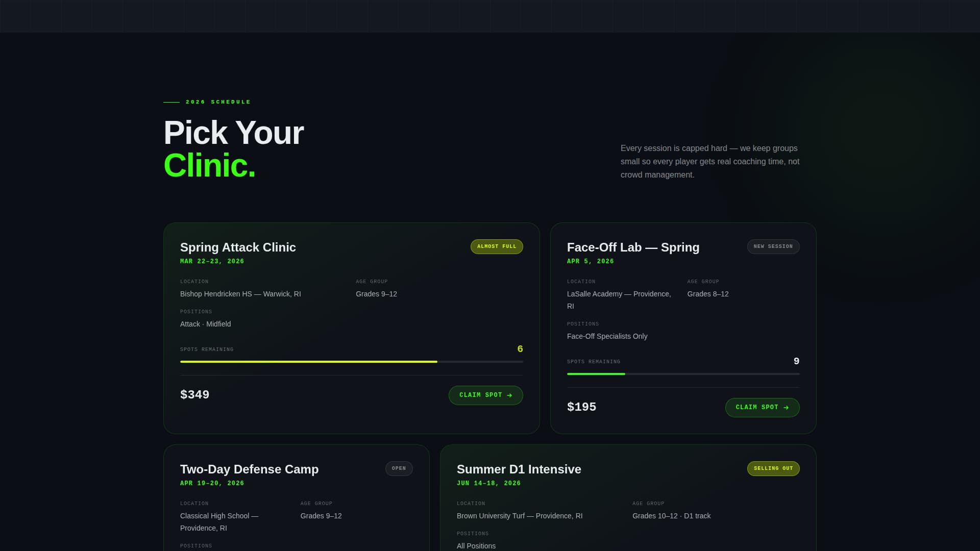Click the arrow icon on Spring Attack Clinic's Claim Spot button
Screen dimensions: 980x551
pos(509,395)
